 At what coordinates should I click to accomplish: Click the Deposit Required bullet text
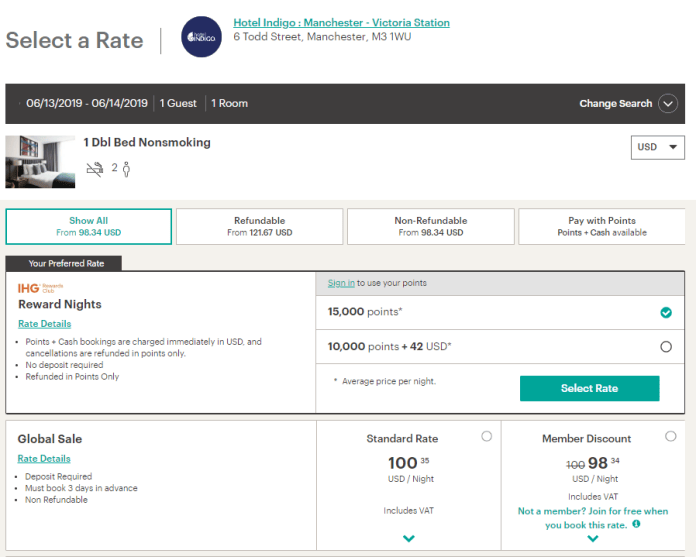[x=59, y=477]
